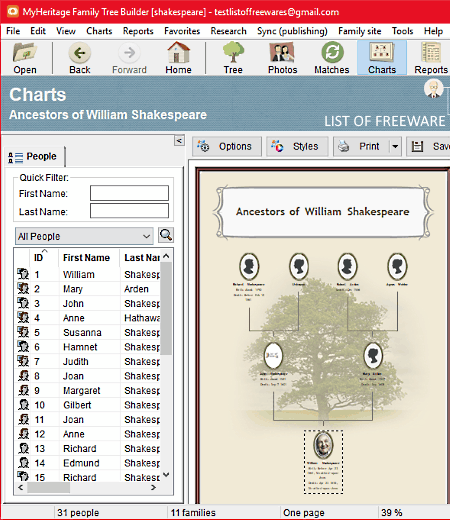The height and width of the screenshot is (520, 450).
Task: Open the Tools menu
Action: pyautogui.click(x=402, y=31)
